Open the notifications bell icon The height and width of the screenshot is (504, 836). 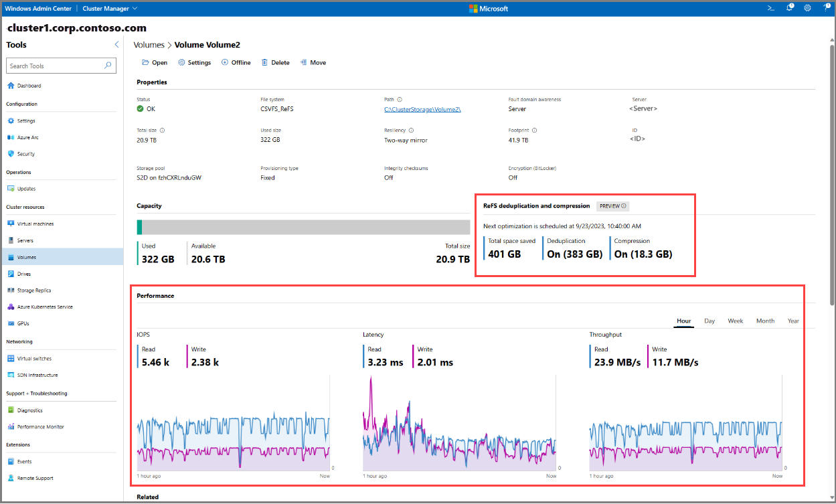(x=789, y=8)
